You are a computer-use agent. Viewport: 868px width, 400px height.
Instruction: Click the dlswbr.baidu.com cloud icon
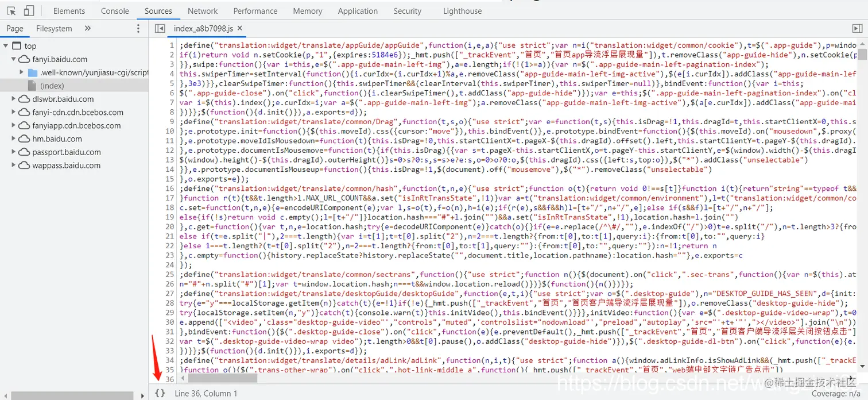click(24, 99)
